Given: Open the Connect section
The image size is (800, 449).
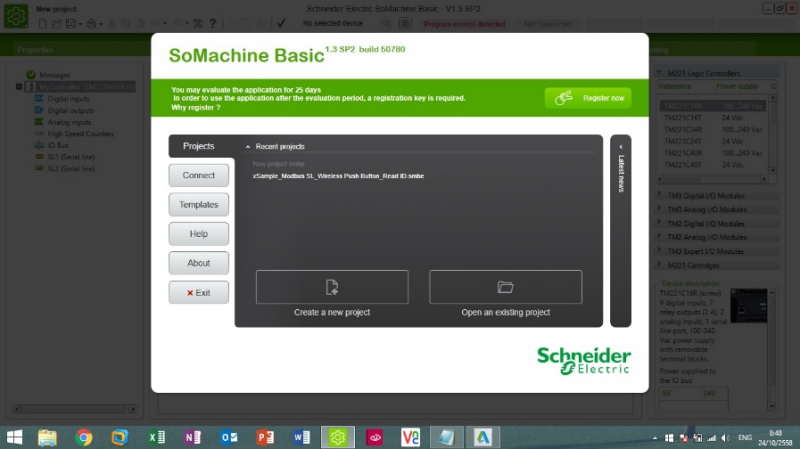Looking at the screenshot, I should (x=198, y=175).
